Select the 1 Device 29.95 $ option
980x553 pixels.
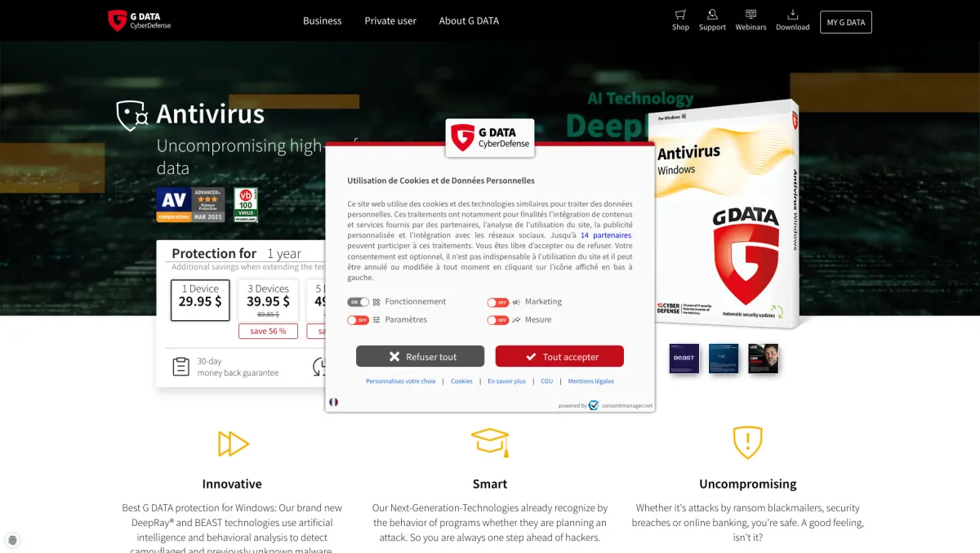[x=200, y=300]
